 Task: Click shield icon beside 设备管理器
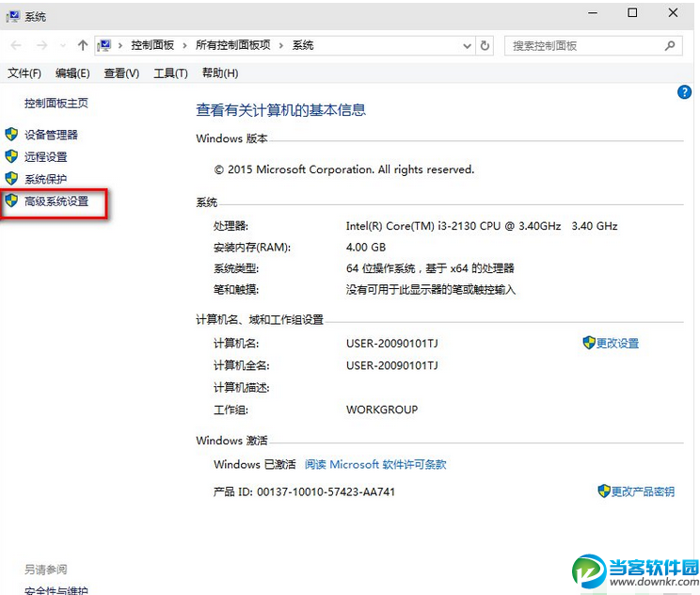pos(11,134)
